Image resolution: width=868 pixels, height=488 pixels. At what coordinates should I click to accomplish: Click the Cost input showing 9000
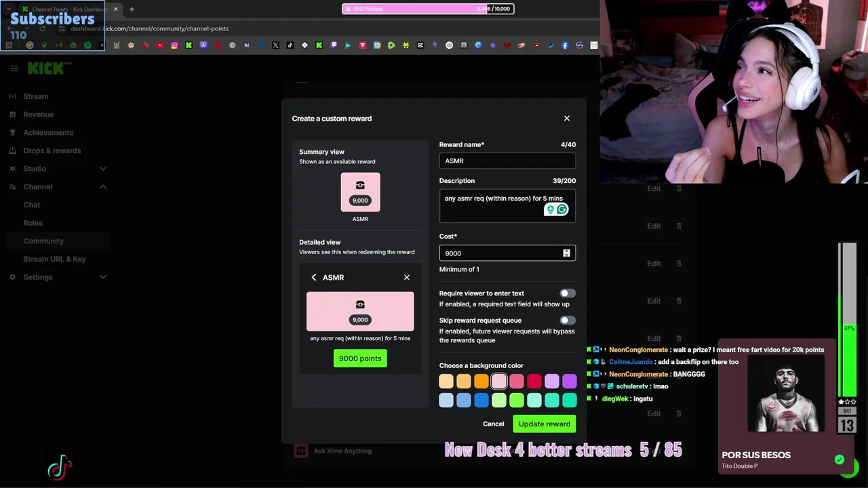(x=507, y=253)
